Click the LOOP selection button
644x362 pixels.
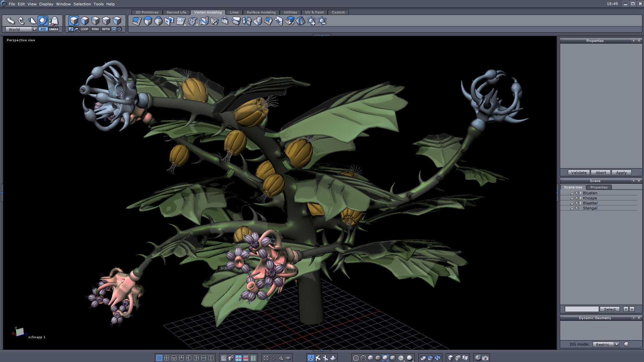(84, 29)
